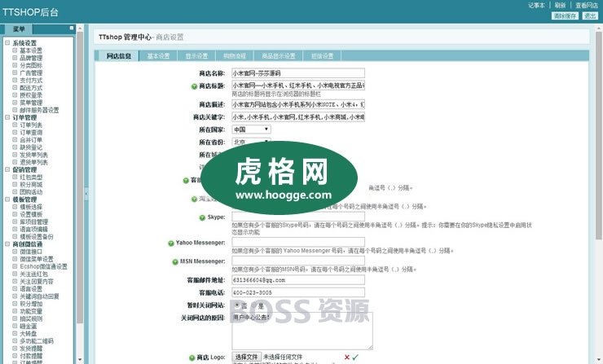Open 支付方式 in the sidebar tree

pyautogui.click(x=31, y=81)
